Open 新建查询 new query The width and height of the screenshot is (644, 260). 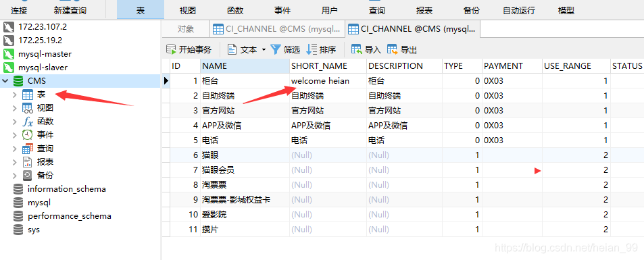coord(70,11)
